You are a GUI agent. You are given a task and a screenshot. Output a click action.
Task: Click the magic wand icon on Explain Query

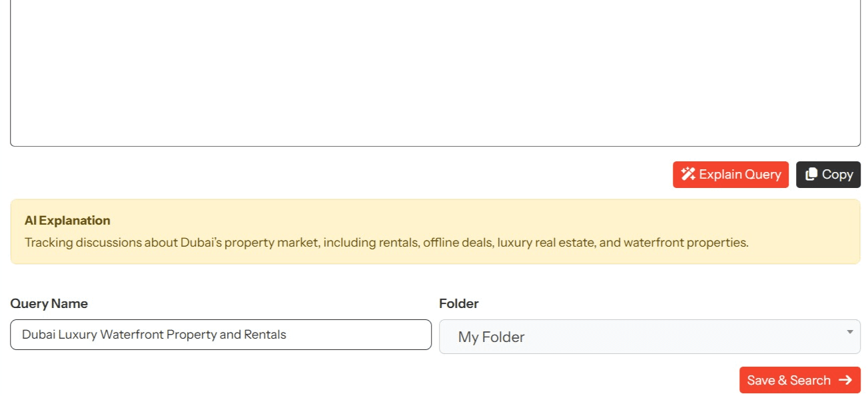(688, 175)
